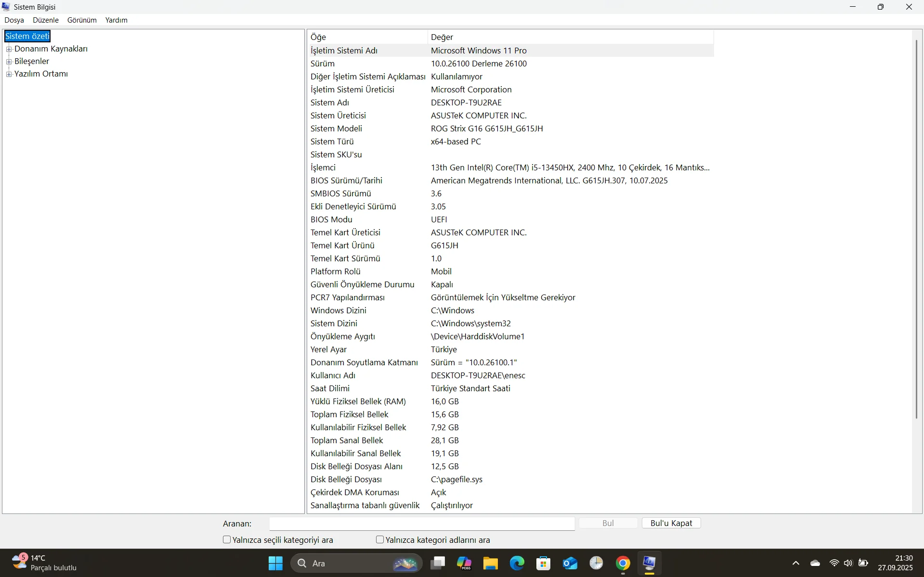Open the volume control in the tray
This screenshot has width=924, height=577.
pos(848,563)
